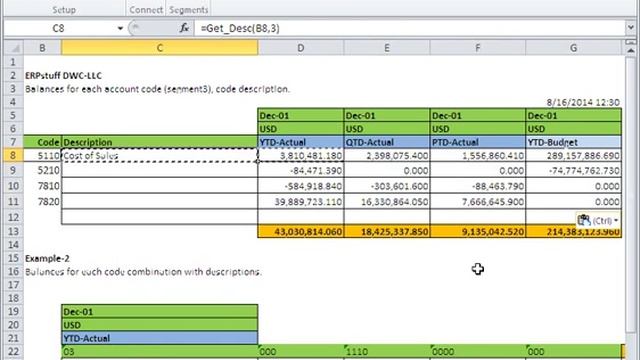Select row 13 header
The image size is (640, 360).
[13, 231]
